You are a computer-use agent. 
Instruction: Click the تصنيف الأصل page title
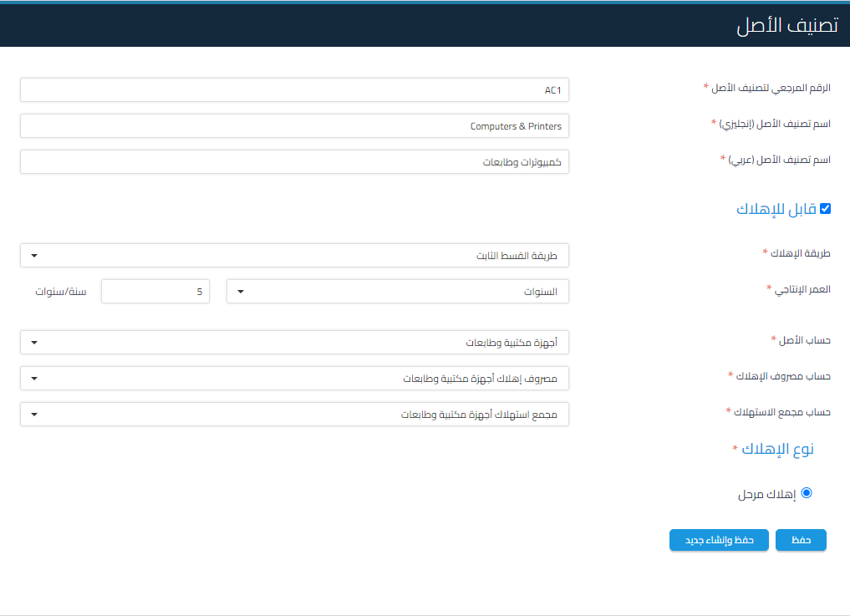786,25
